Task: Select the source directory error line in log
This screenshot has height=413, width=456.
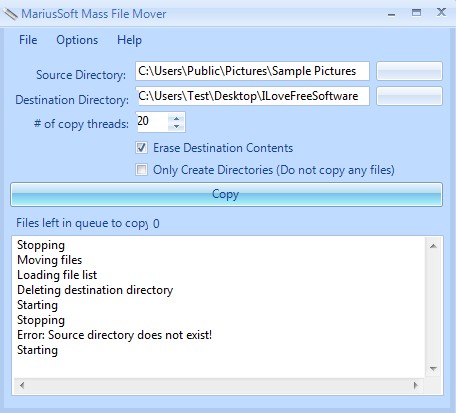Action: pyautogui.click(x=114, y=335)
